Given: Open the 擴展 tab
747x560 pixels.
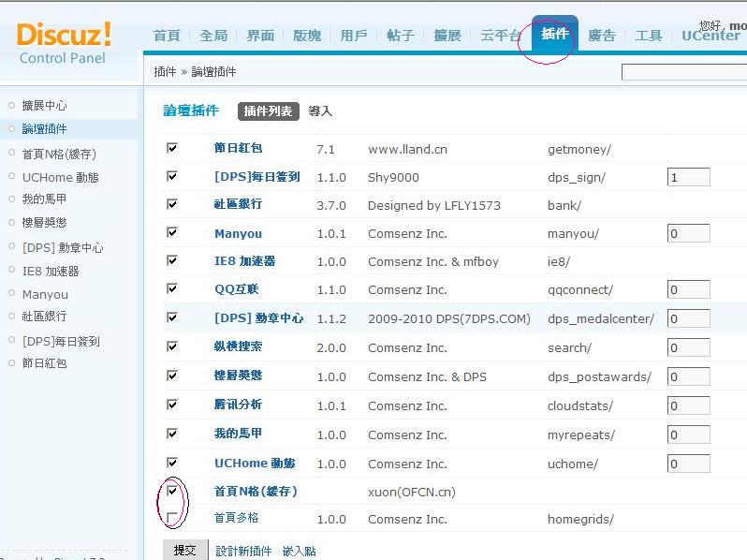Looking at the screenshot, I should [447, 36].
